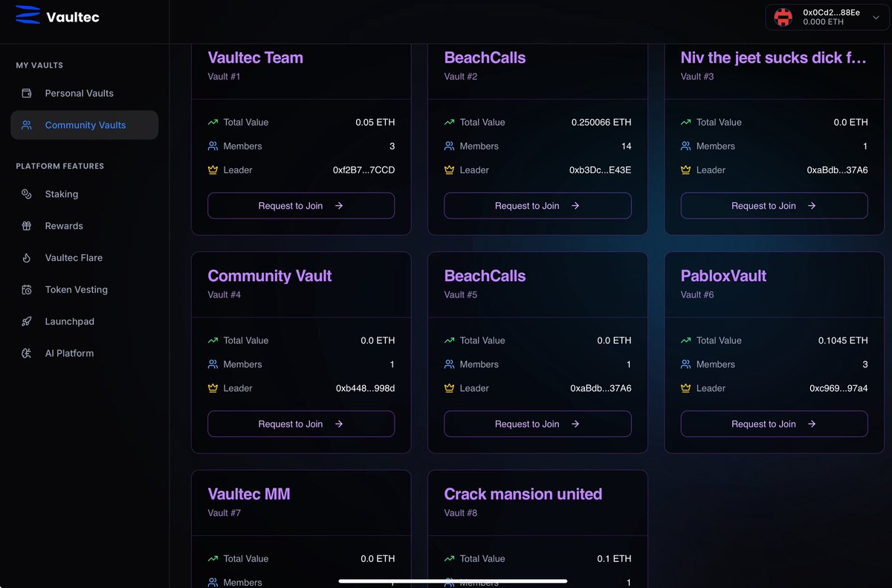
Task: Click the Members icon on PabloxVault card
Action: (685, 364)
